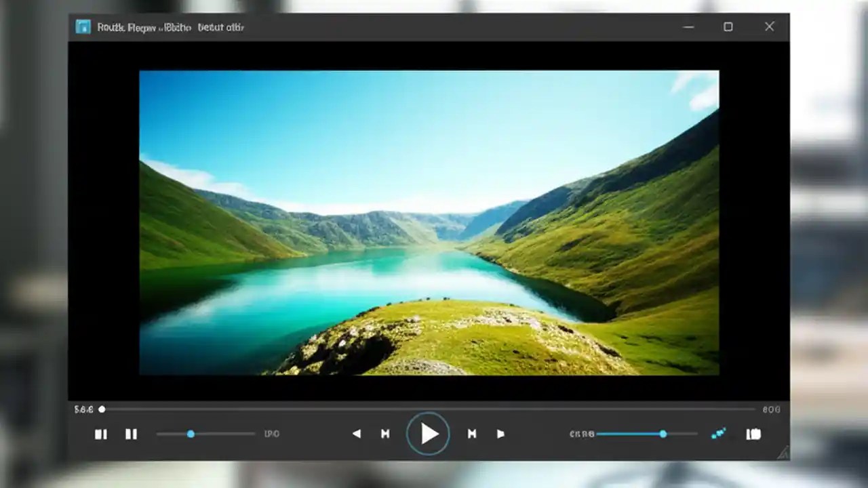Click the previous track icon
The image size is (868, 488).
coord(385,434)
